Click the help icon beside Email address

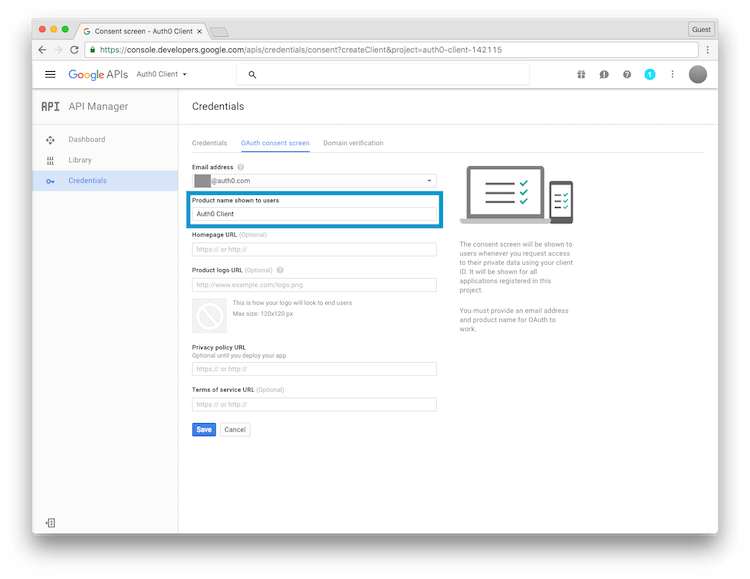click(241, 167)
